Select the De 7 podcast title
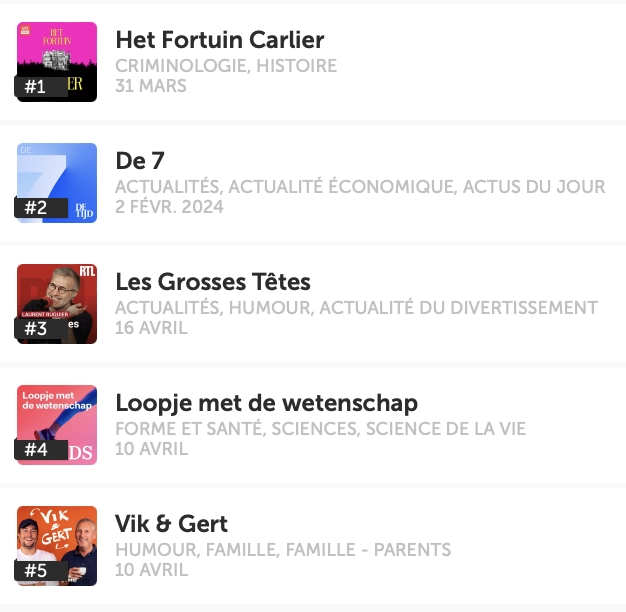Viewport: 626px width, 612px height. pos(140,161)
